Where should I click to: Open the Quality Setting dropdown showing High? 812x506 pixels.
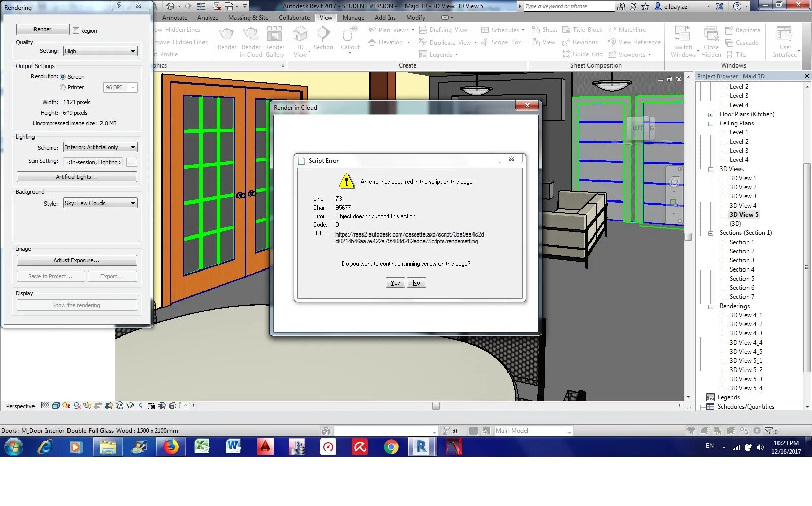(100, 51)
